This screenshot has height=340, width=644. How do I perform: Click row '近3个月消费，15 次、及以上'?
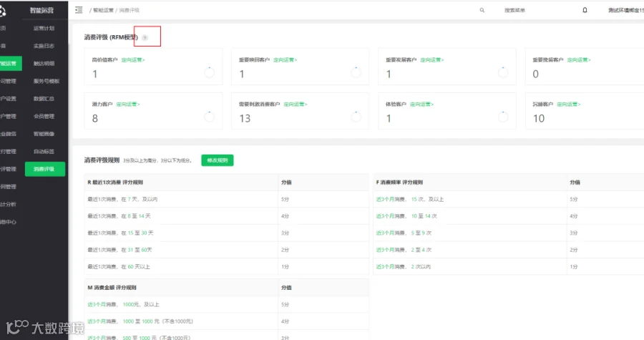tap(508, 199)
